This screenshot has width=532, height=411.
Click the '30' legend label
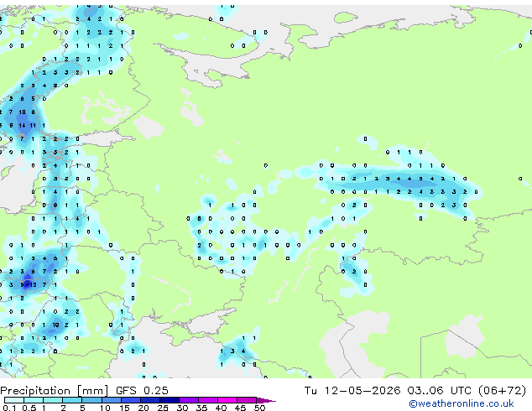coord(182,408)
